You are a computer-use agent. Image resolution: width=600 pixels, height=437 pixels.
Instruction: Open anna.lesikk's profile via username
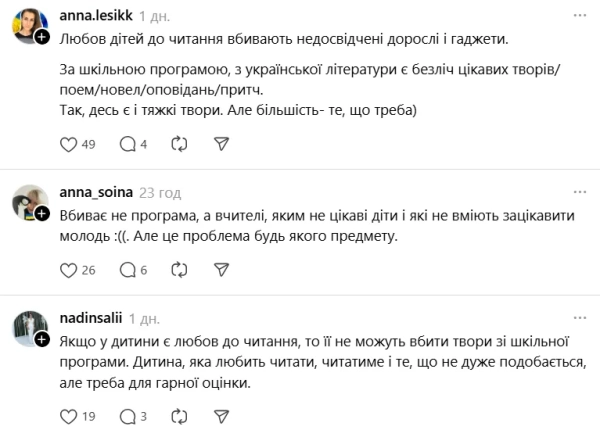point(95,17)
